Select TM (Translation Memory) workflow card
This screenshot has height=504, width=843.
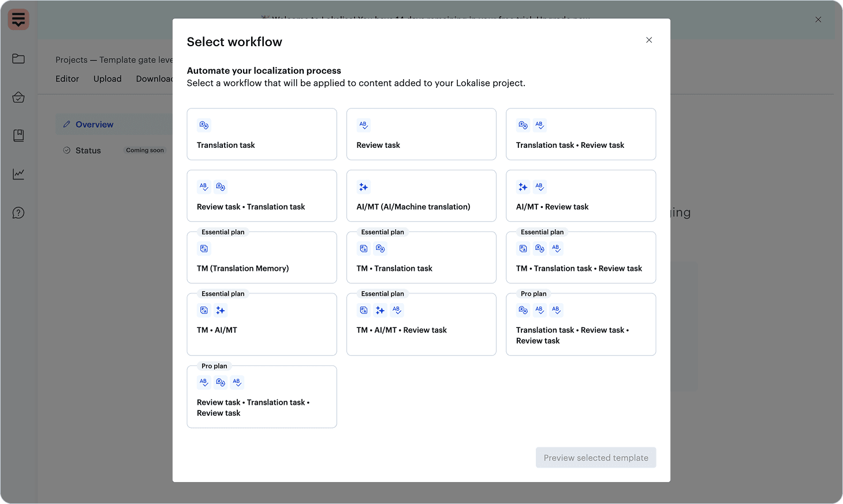[262, 257]
